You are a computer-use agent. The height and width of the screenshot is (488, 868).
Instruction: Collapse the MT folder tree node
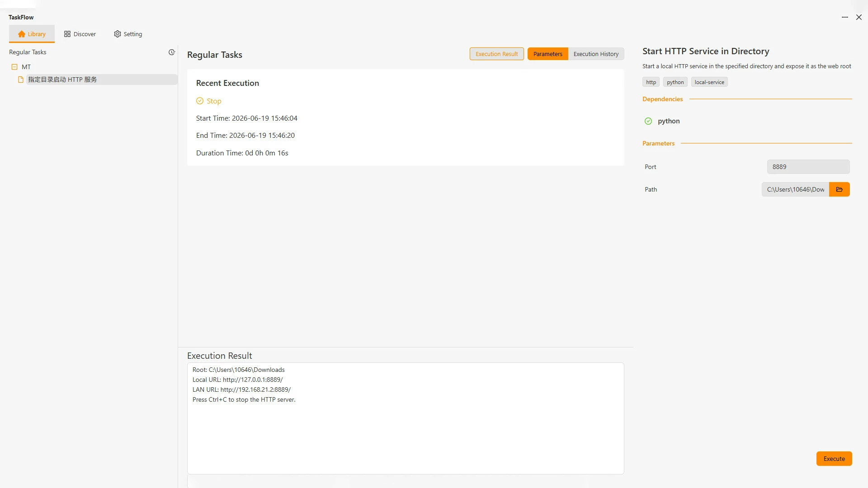click(14, 67)
